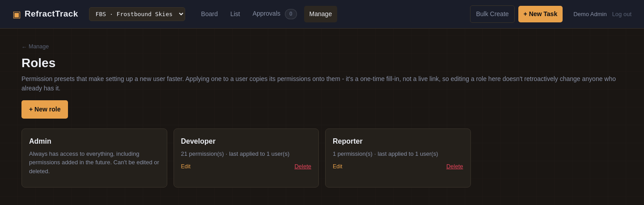The width and height of the screenshot is (644, 205).
Task: Switch to the List view
Action: click(x=235, y=14)
